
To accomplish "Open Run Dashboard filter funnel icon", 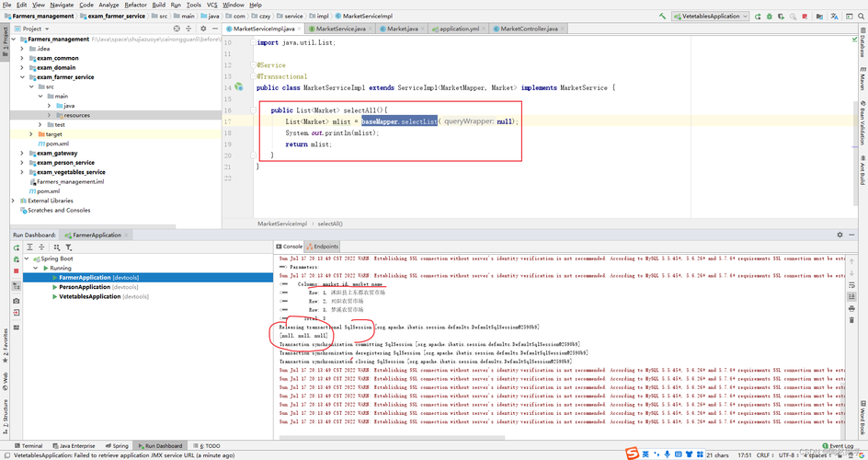I will pyautogui.click(x=69, y=247).
